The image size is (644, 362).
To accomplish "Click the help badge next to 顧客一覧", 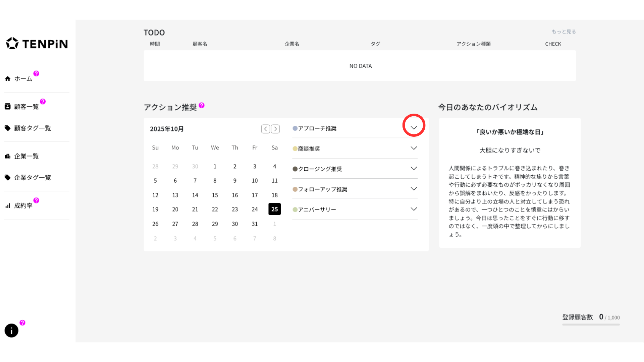I will pyautogui.click(x=43, y=102).
